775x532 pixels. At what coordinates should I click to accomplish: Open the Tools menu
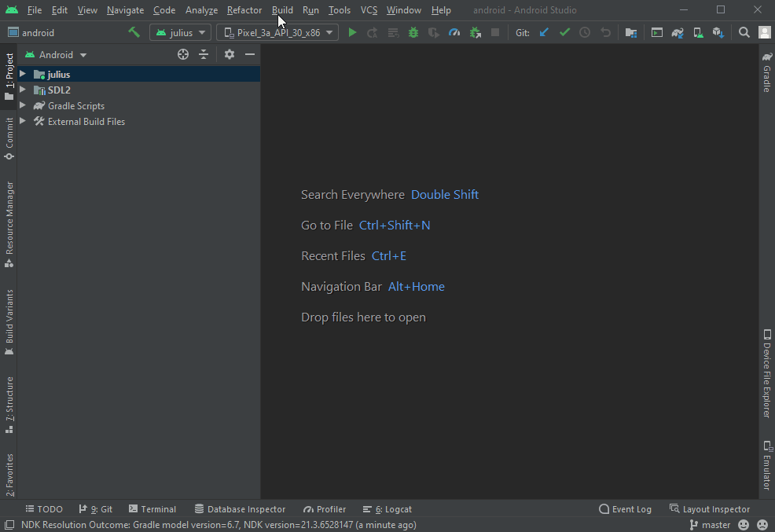[340, 10]
